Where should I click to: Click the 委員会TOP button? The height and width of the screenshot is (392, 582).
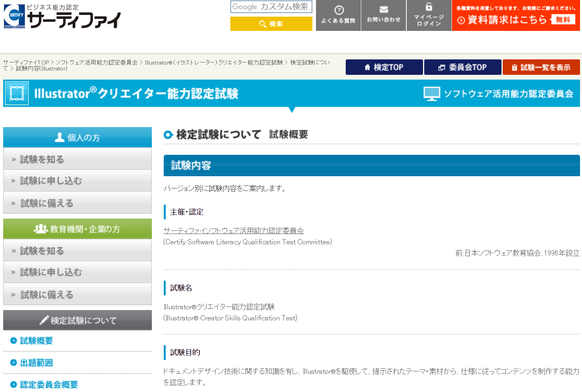click(463, 67)
